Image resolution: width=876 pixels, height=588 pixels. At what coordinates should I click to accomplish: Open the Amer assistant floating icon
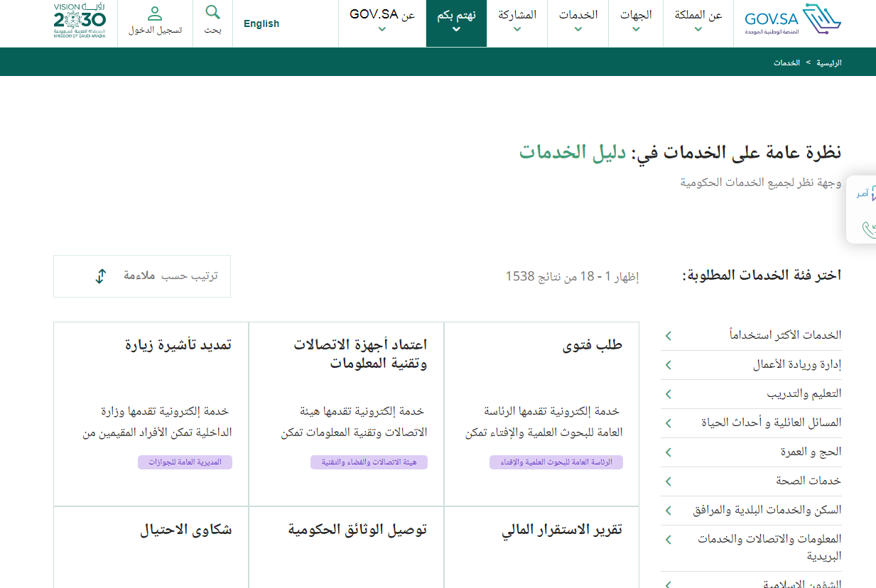(867, 192)
